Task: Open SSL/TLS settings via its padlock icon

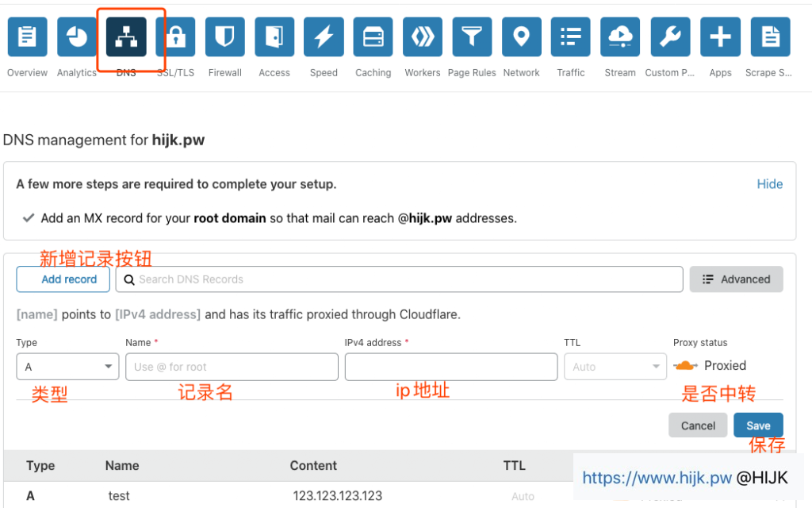Action: tap(175, 37)
